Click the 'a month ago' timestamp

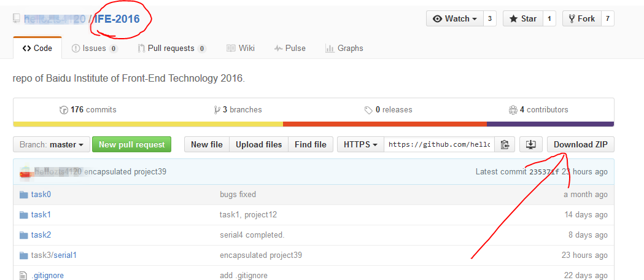coord(585,194)
